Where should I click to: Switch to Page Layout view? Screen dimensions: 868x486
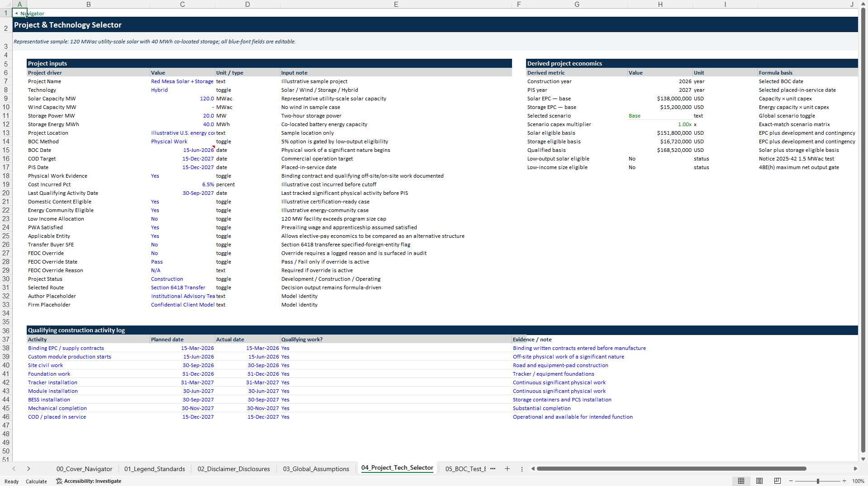pos(759,481)
